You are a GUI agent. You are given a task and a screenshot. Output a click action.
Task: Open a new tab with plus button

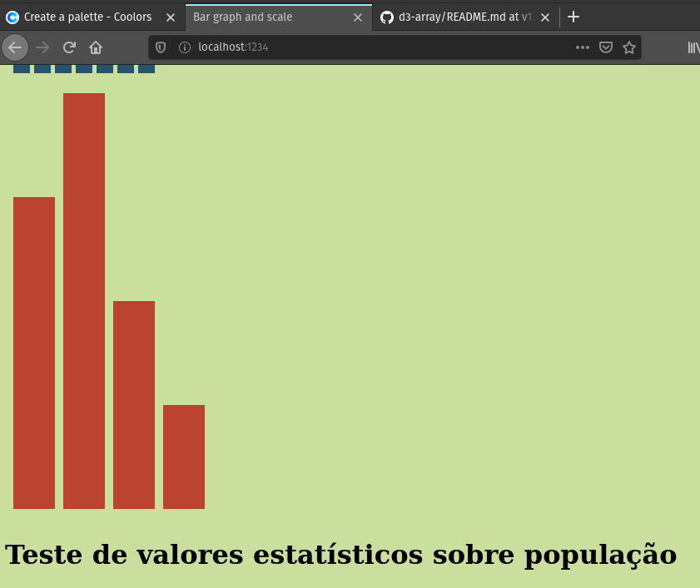coord(573,17)
